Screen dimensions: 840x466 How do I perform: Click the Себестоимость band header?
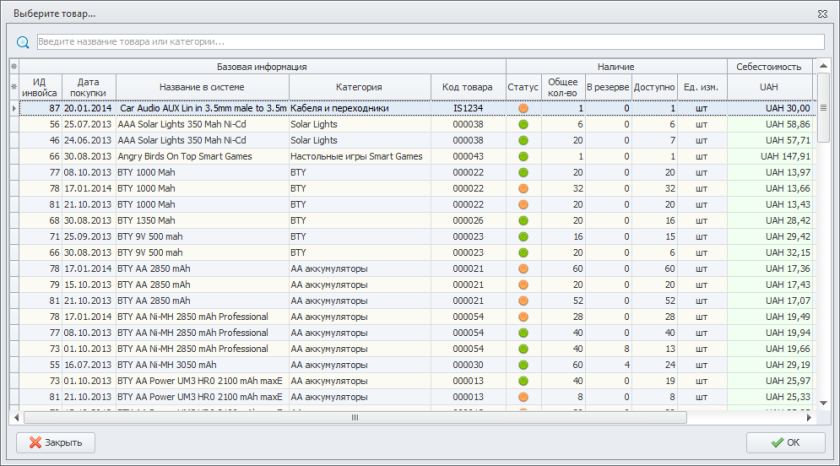pos(768,66)
